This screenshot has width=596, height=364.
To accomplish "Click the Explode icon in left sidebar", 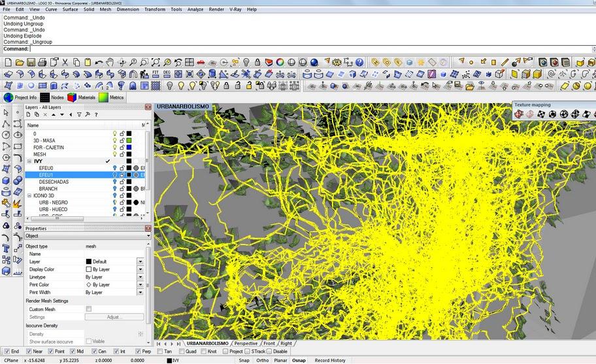I will (x=18, y=203).
